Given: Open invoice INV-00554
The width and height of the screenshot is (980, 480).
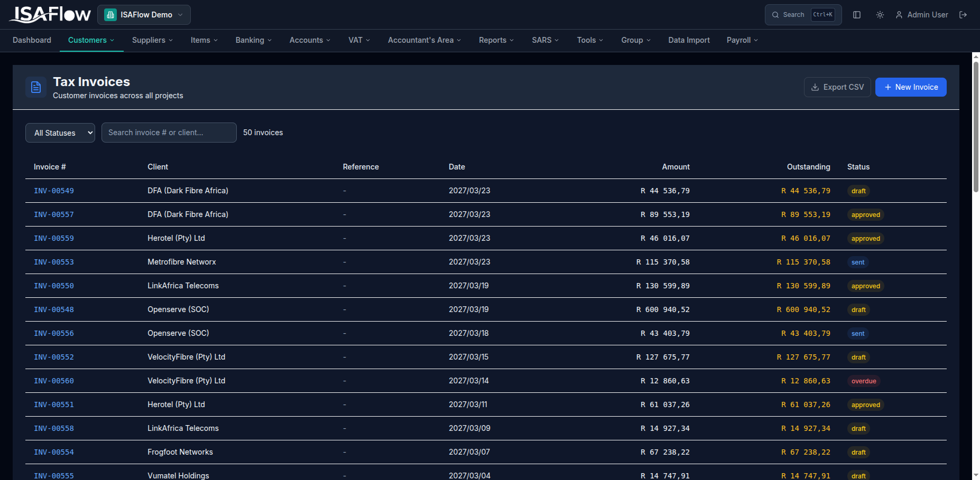Looking at the screenshot, I should (x=54, y=452).
